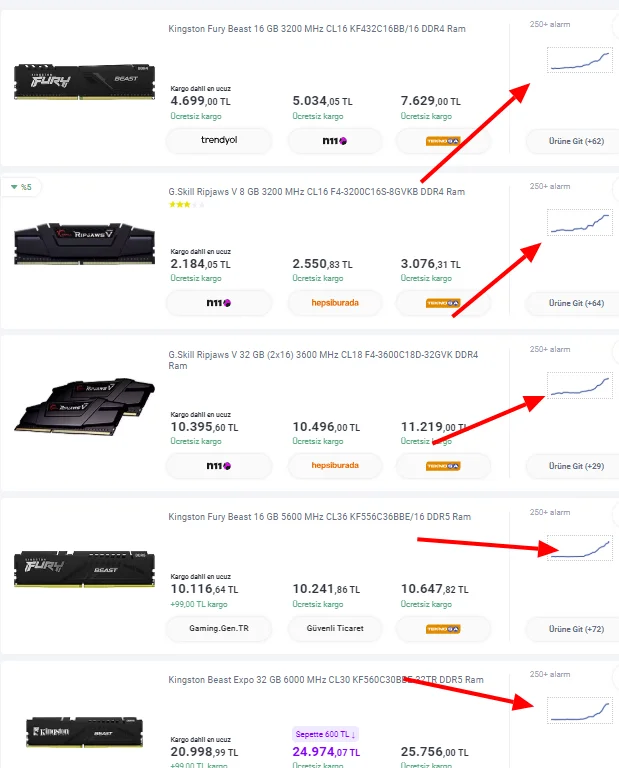Click the Sepette 600 TL discount tag
Viewport: 619px width, 768px height.
(x=326, y=734)
